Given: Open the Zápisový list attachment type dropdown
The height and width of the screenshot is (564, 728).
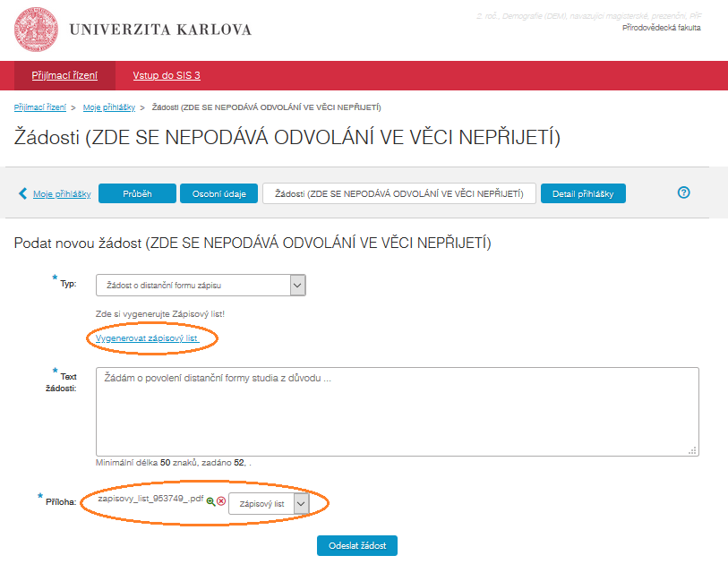Looking at the screenshot, I should tap(301, 504).
